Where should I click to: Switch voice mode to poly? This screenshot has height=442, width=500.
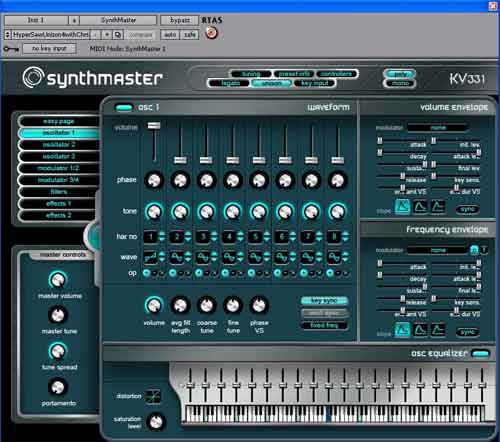click(x=400, y=74)
